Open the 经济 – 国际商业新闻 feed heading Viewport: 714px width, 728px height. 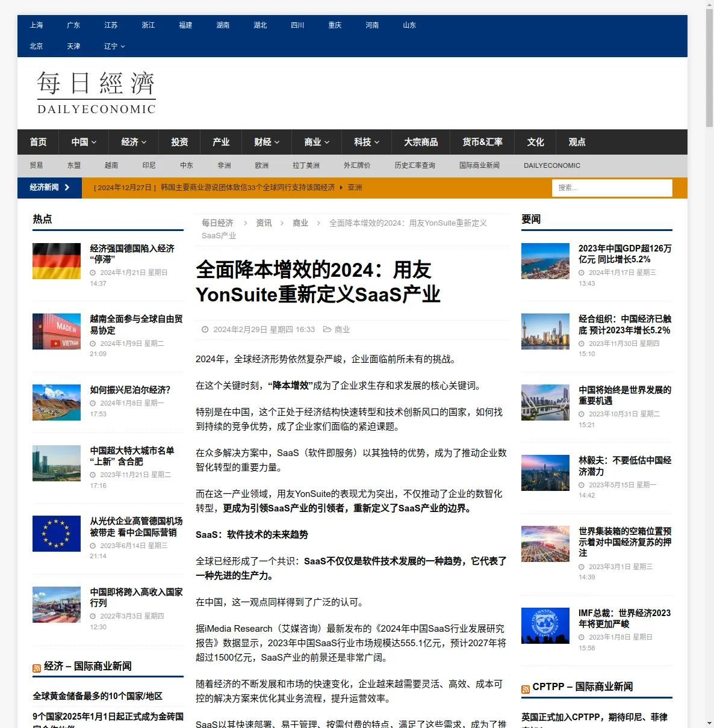[88, 666]
